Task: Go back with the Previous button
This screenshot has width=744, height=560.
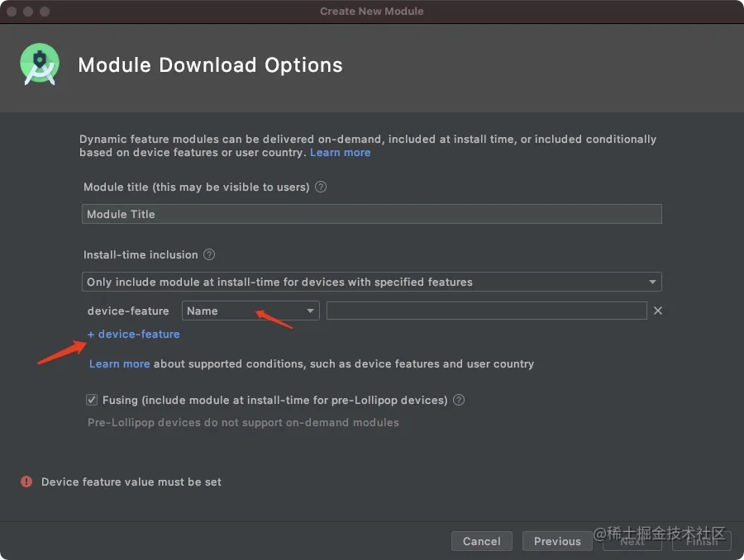Action: 557,541
